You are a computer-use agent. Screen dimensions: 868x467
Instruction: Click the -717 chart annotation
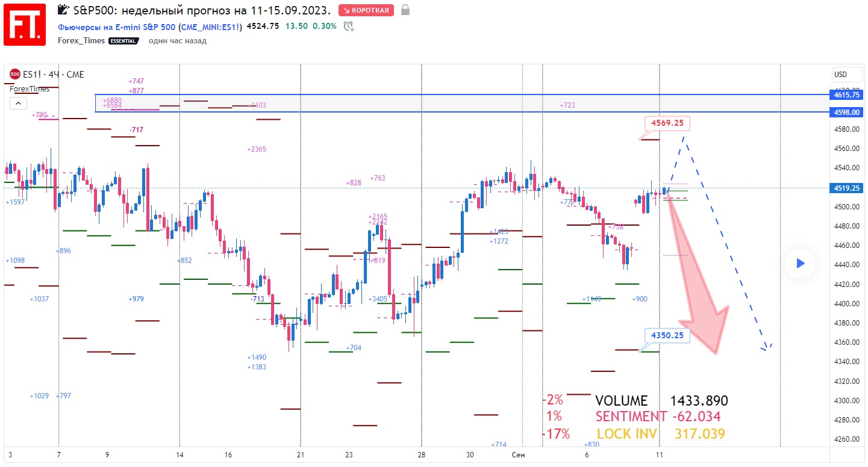[136, 130]
